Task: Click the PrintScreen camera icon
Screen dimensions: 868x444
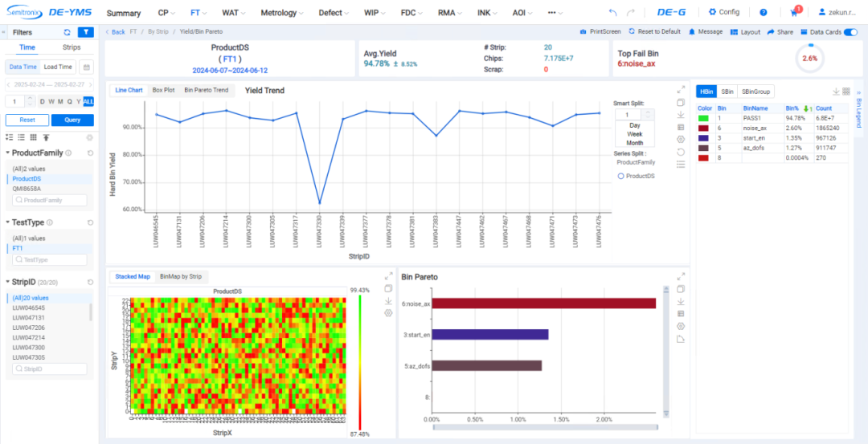Action: pos(583,32)
